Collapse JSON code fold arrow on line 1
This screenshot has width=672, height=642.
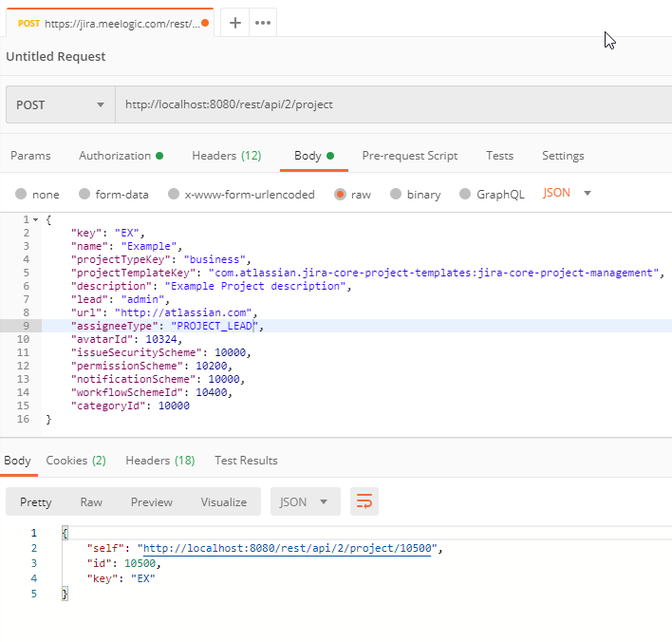[x=36, y=220]
